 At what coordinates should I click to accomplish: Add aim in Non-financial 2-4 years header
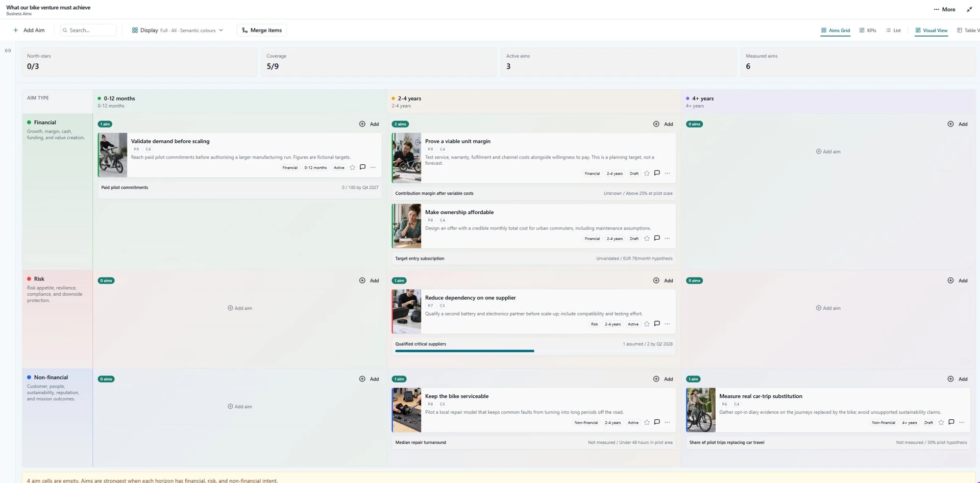click(x=663, y=379)
